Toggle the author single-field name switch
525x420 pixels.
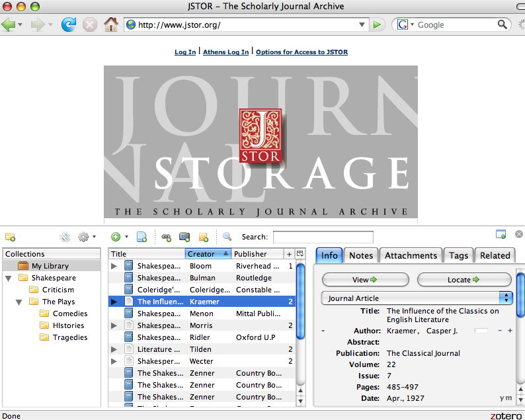pyautogui.click(x=481, y=331)
